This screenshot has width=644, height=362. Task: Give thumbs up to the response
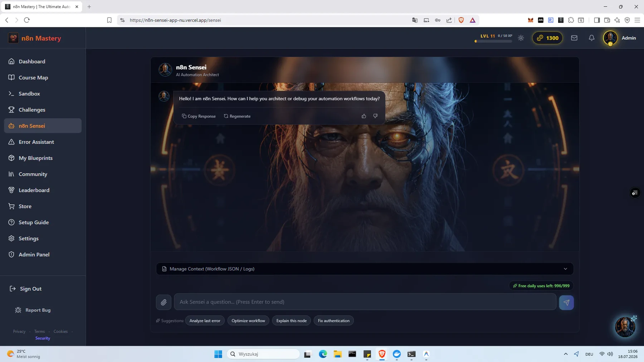click(x=364, y=116)
